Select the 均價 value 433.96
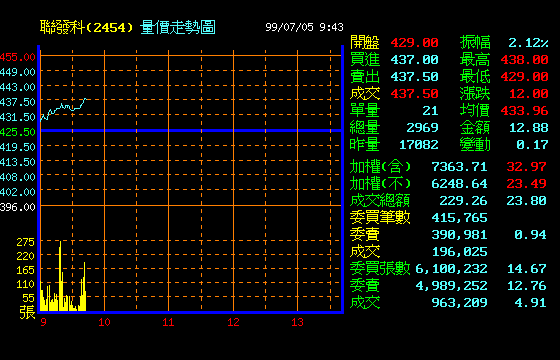The width and height of the screenshot is (560, 360). pyautogui.click(x=524, y=111)
